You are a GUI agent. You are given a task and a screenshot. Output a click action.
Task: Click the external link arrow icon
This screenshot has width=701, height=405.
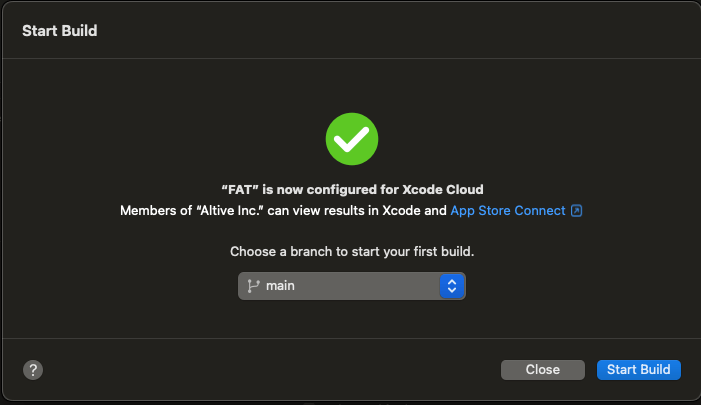[x=576, y=211]
